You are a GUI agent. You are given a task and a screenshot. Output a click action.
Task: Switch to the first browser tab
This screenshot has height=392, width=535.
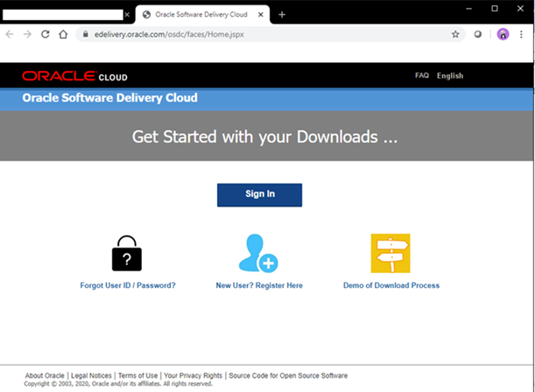pyautogui.click(x=63, y=15)
